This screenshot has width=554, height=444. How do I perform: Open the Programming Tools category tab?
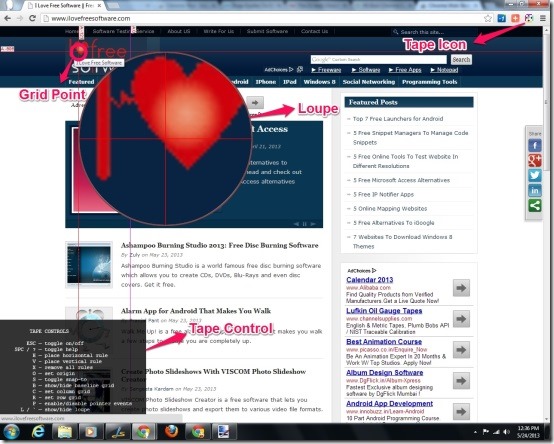(430, 82)
